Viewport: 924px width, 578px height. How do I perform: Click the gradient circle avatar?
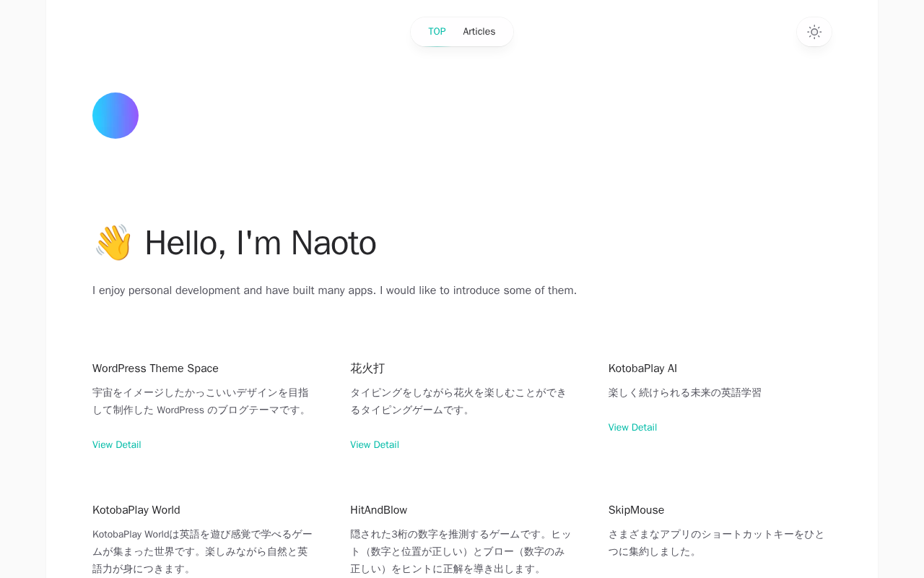[x=115, y=116]
